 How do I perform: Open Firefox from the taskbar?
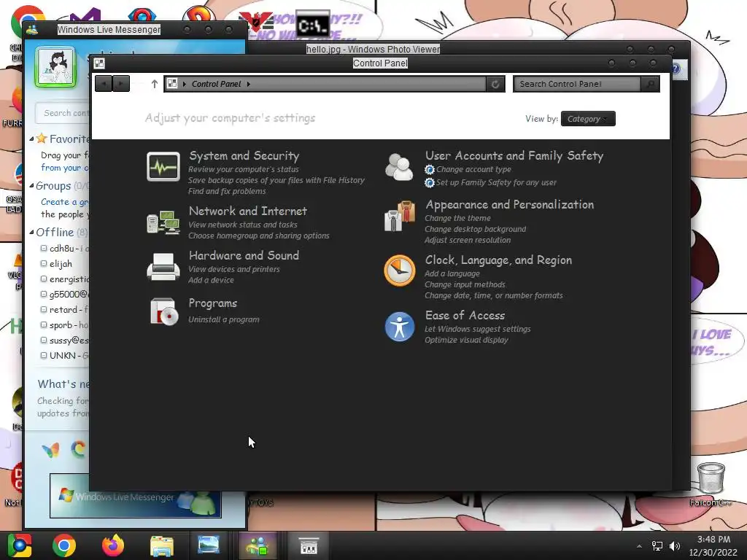tap(113, 545)
